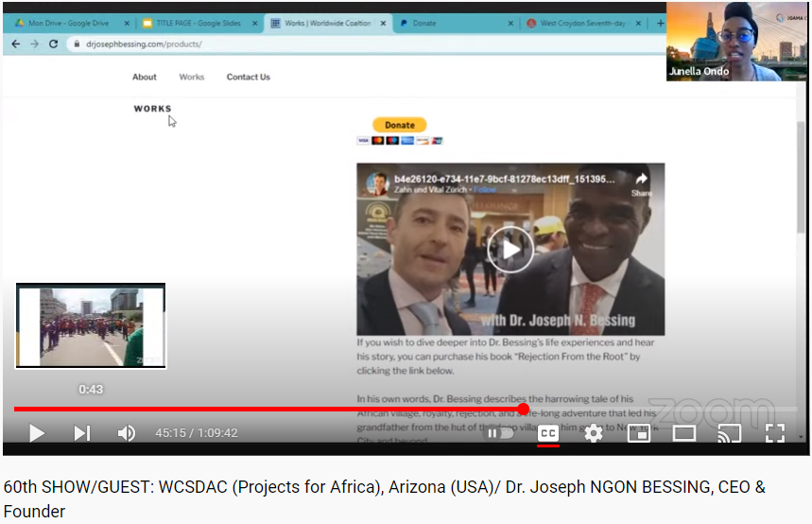Viewport: 812px width, 524px height.
Task: Cast video to a TV
Action: pos(729,433)
